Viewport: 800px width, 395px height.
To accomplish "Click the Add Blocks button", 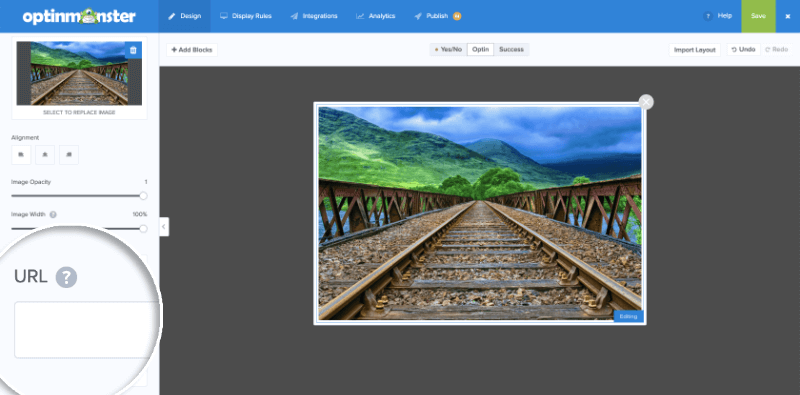I will pos(192,50).
